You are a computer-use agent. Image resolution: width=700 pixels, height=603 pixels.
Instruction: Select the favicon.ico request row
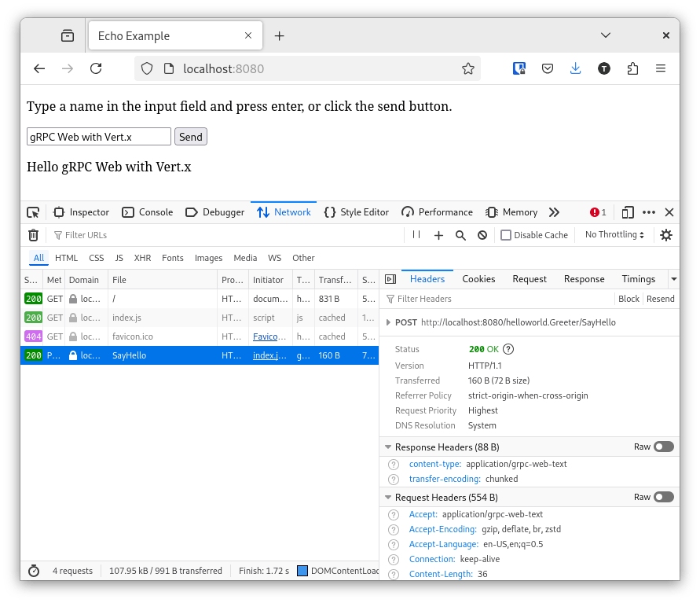pos(199,336)
